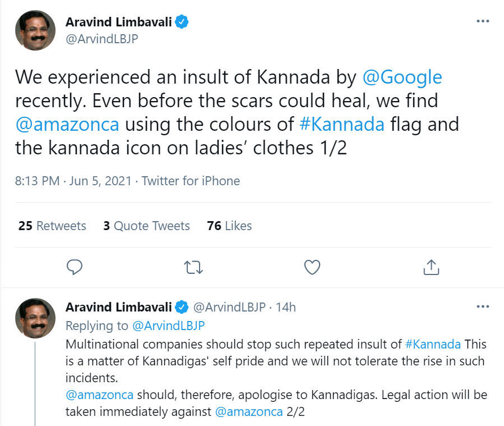Click the Twitter for iPhone source link
Screen dimensions: 504x426
pyautogui.click(x=191, y=181)
